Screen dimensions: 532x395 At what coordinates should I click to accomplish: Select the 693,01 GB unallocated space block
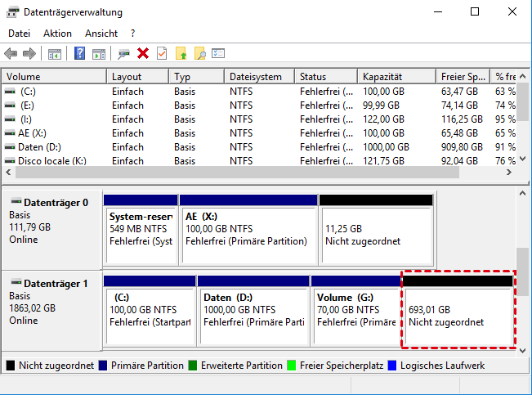(x=458, y=317)
